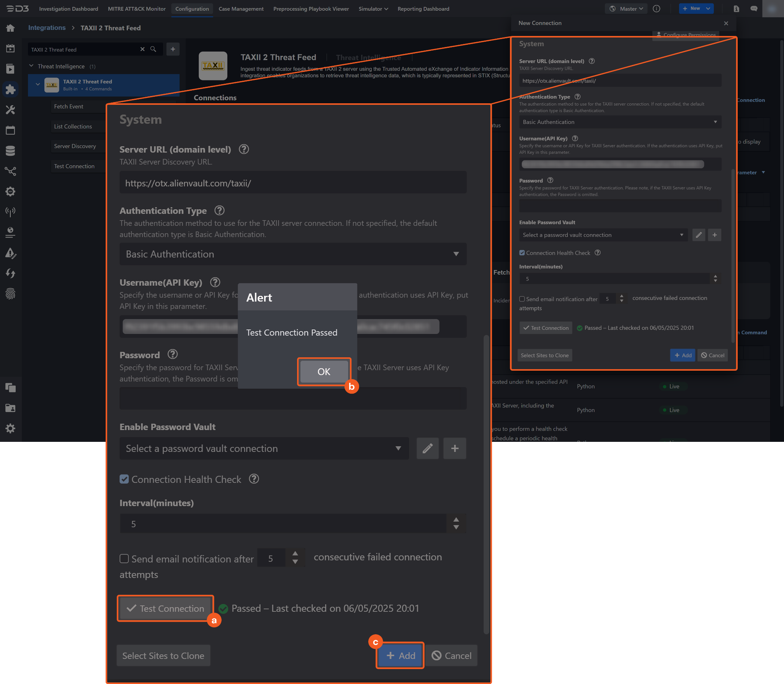Toggle the Connection Health Check checkbox
This screenshot has width=784, height=684.
pos(124,479)
